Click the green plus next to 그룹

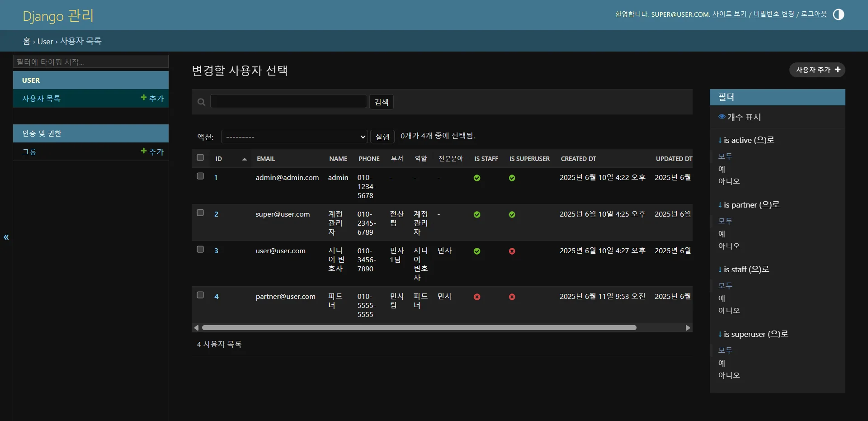pyautogui.click(x=143, y=151)
